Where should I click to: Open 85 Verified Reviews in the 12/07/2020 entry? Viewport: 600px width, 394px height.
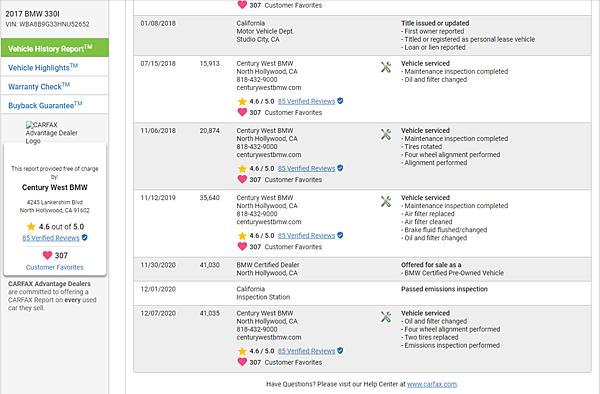[306, 351]
